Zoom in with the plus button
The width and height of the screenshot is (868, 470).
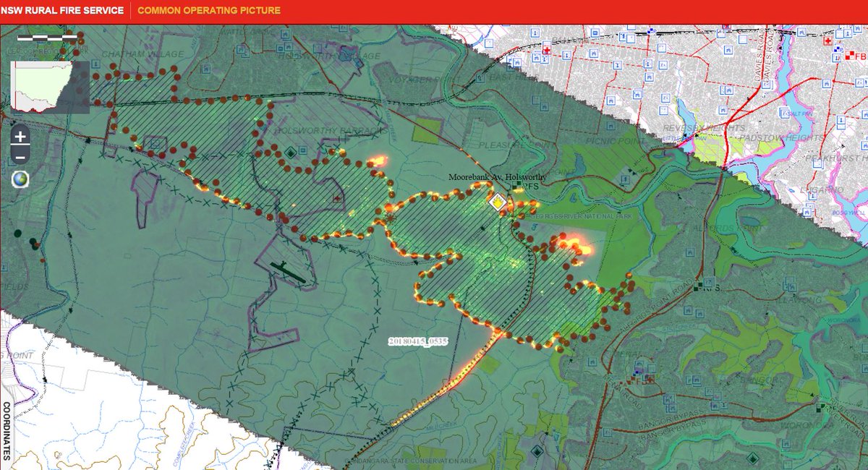tap(20, 136)
